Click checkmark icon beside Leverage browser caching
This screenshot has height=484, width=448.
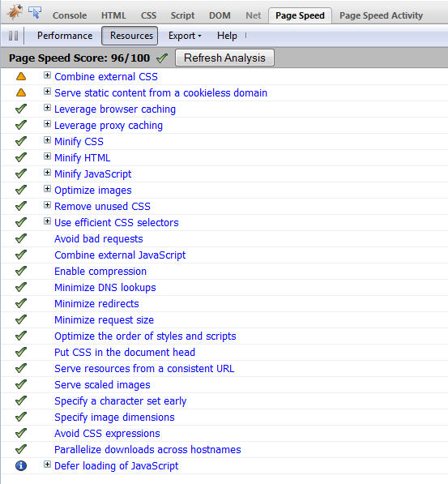pos(21,109)
